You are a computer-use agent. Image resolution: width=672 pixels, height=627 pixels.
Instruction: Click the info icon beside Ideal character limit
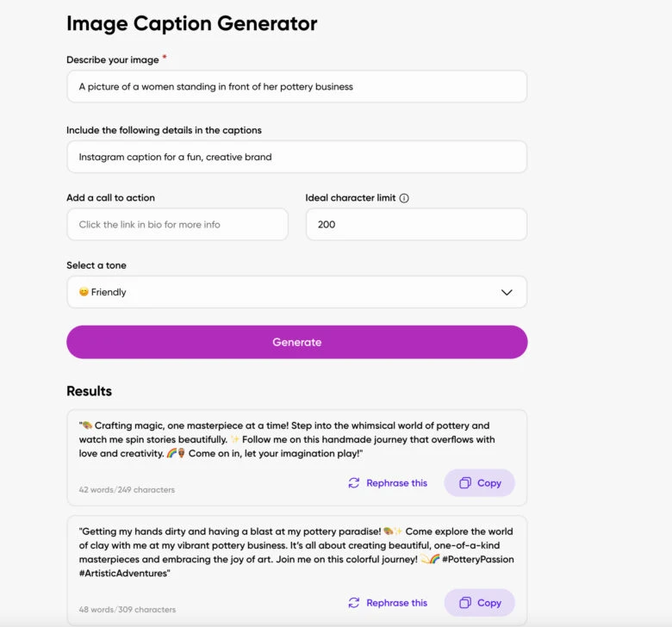coord(404,198)
